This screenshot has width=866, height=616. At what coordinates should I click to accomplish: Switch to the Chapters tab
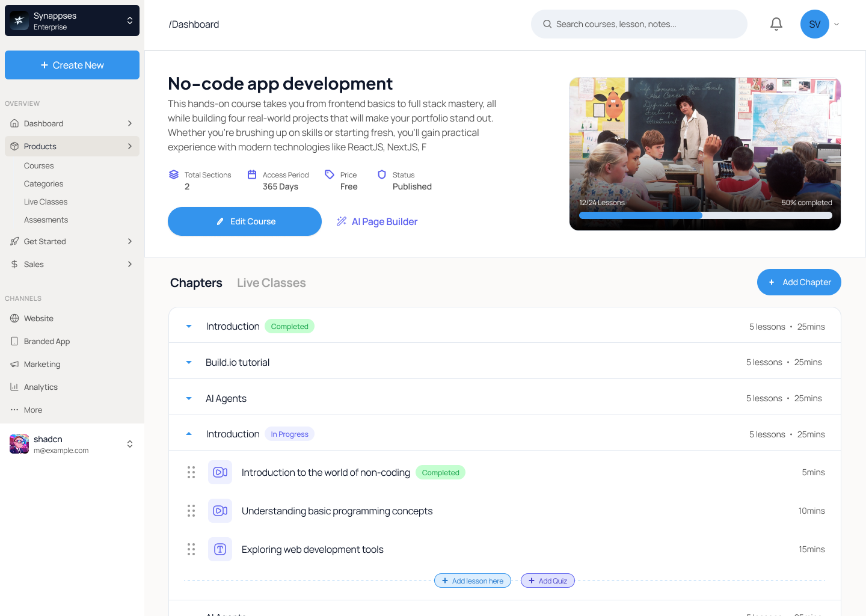coord(196,283)
